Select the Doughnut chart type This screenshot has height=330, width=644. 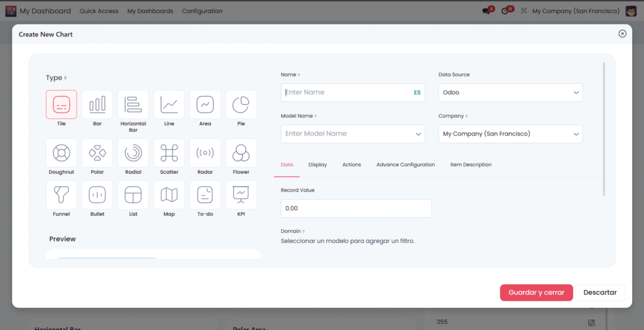62,153
